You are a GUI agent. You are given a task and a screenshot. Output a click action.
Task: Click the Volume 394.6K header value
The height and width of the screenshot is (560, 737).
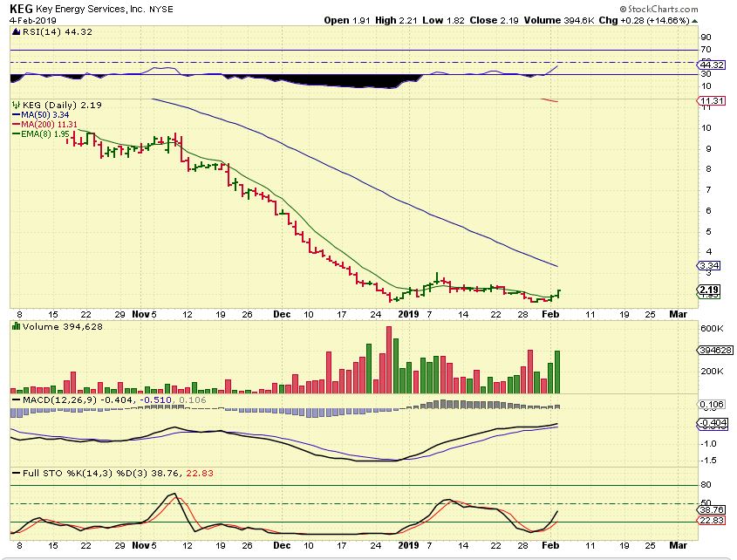pyautogui.click(x=559, y=21)
